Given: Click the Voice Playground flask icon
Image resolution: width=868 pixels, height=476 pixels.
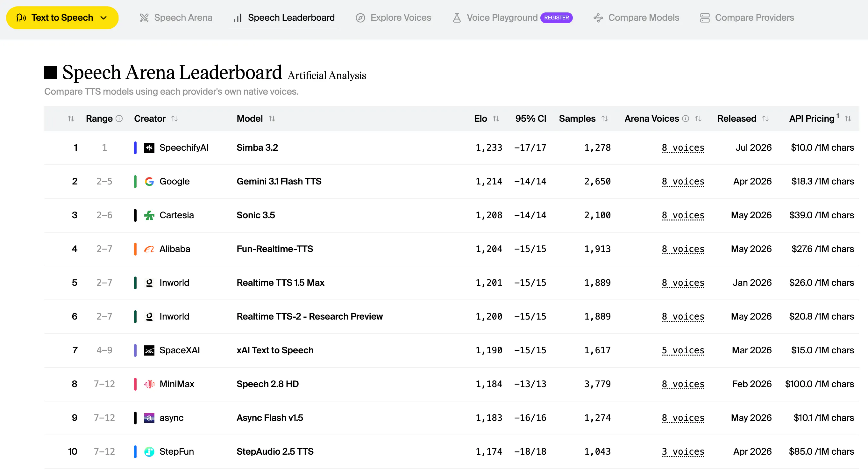Looking at the screenshot, I should pos(457,18).
